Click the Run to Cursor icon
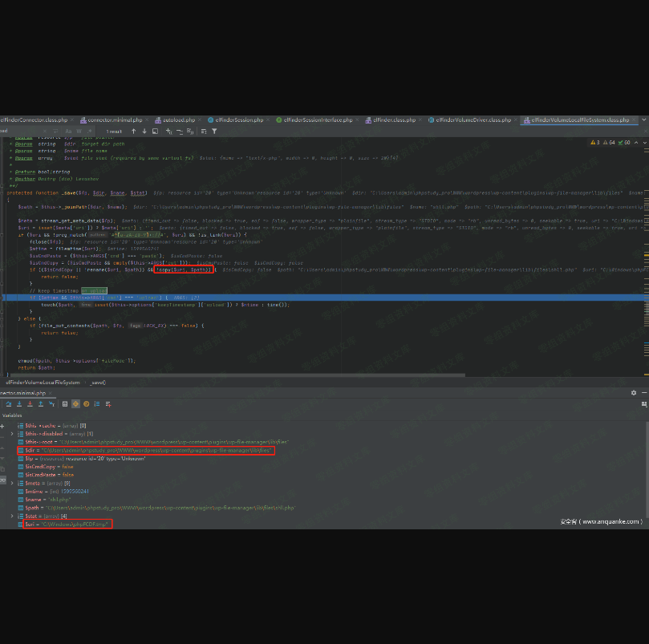The height and width of the screenshot is (644, 649). click(53, 404)
